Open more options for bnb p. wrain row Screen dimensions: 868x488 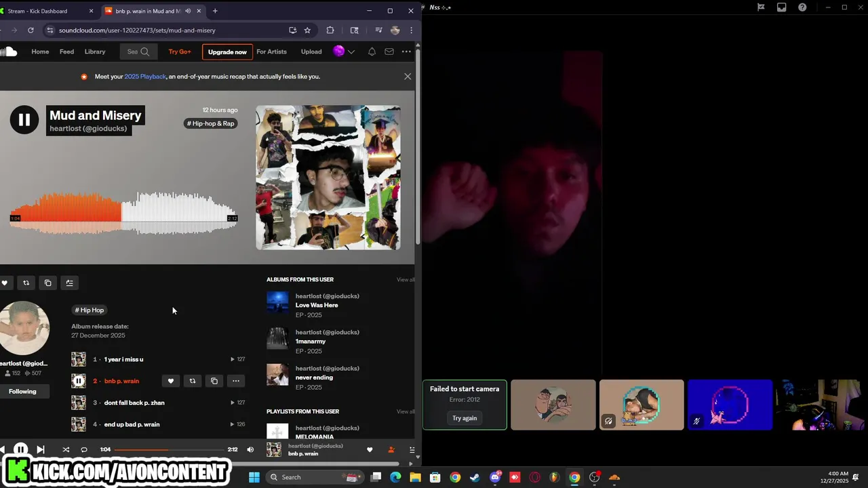click(x=236, y=381)
